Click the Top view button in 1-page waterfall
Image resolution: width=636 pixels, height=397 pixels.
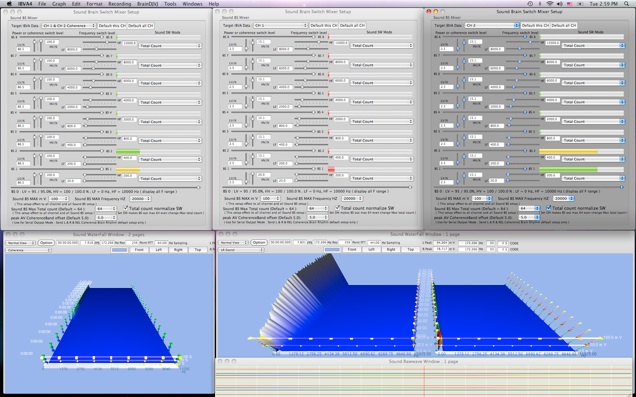coord(410,249)
